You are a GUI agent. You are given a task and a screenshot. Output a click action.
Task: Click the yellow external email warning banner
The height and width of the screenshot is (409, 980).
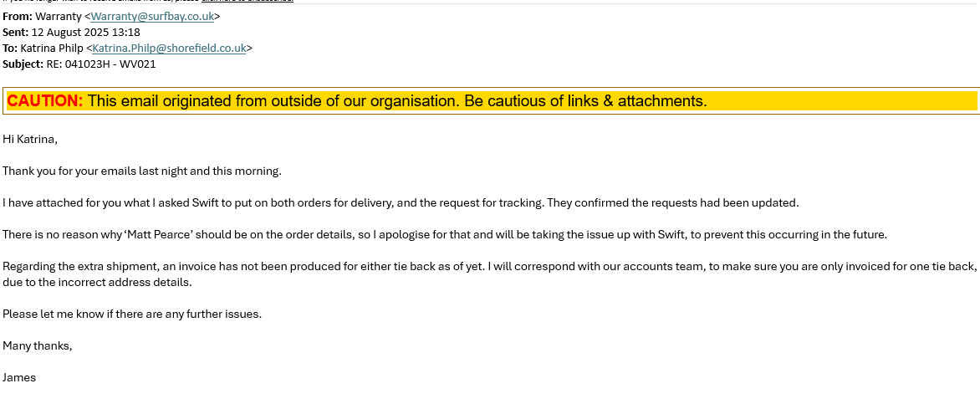coord(502,101)
